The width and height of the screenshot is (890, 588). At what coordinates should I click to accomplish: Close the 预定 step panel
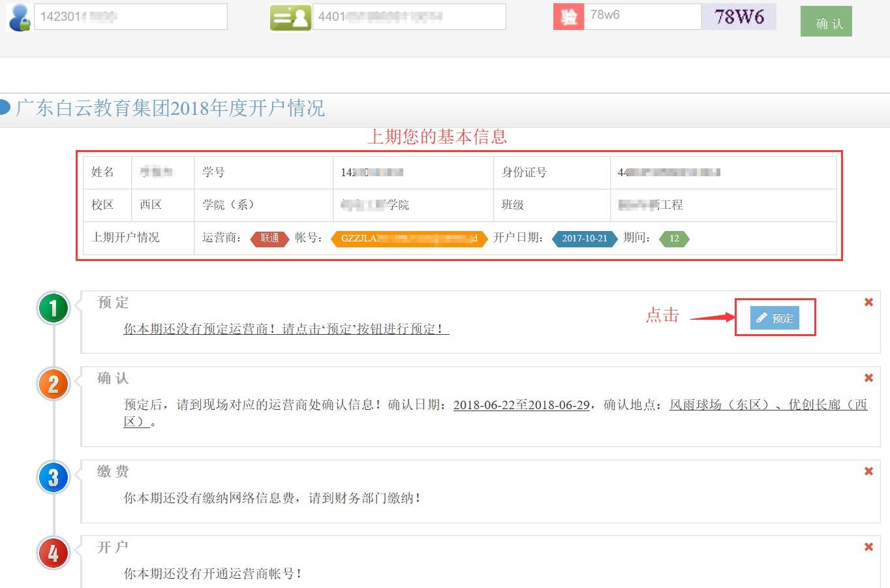click(x=868, y=302)
